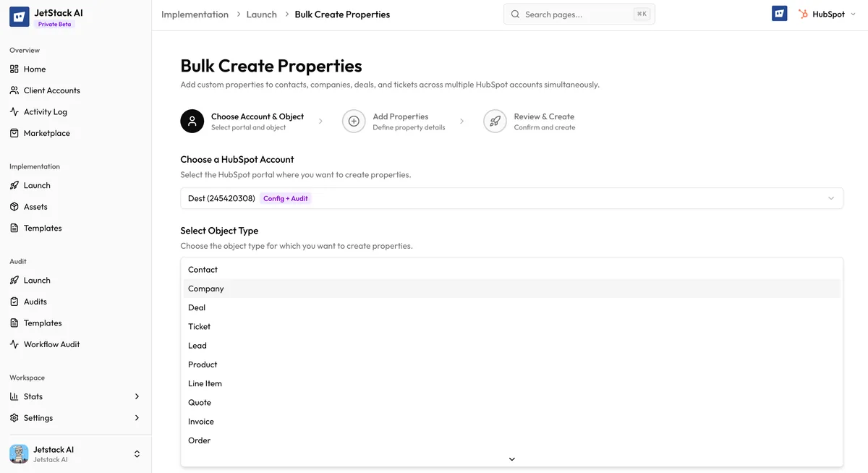Click the Workflow Audit sidebar icon
This screenshot has height=473, width=868.
pyautogui.click(x=14, y=344)
